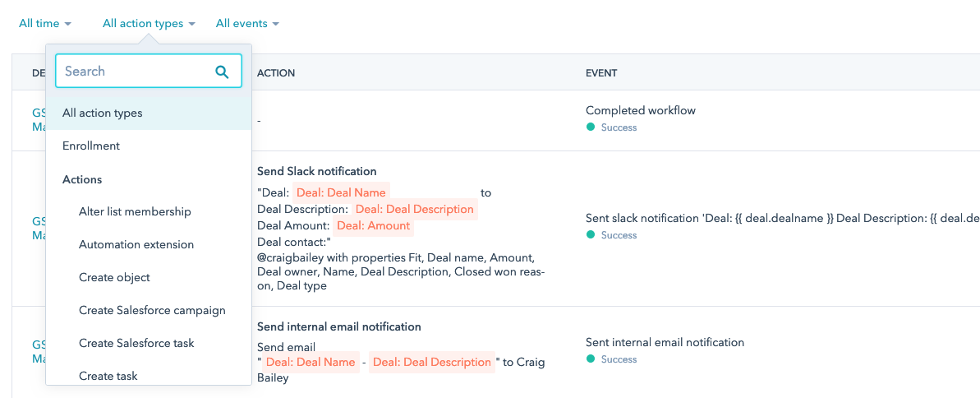This screenshot has height=398, width=980.
Task: Collapse the All action types dropdown
Action: click(149, 24)
